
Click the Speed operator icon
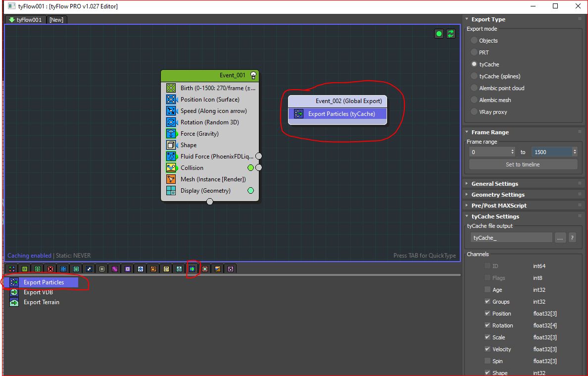tap(171, 110)
